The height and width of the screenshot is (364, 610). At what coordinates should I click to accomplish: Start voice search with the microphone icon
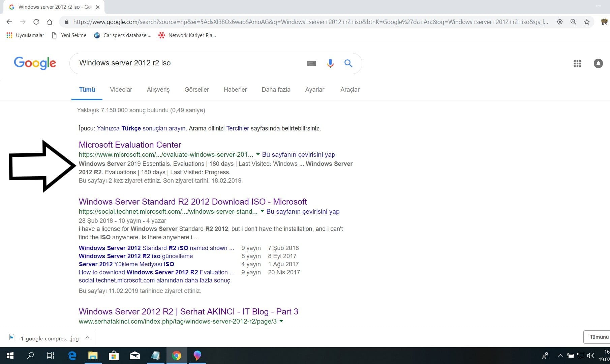pos(330,63)
